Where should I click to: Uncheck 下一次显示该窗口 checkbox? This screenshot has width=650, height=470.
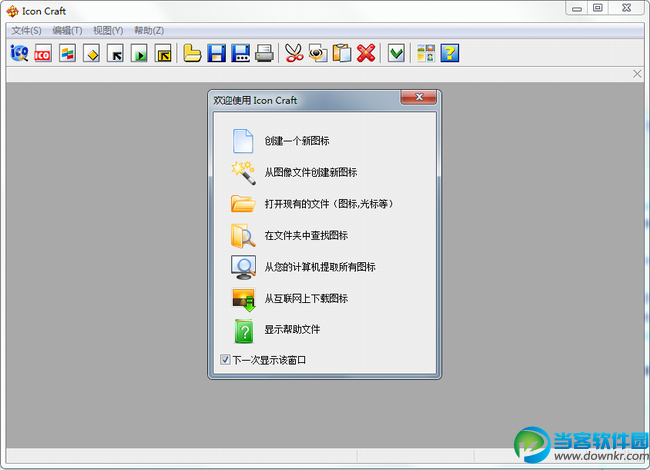(x=225, y=359)
